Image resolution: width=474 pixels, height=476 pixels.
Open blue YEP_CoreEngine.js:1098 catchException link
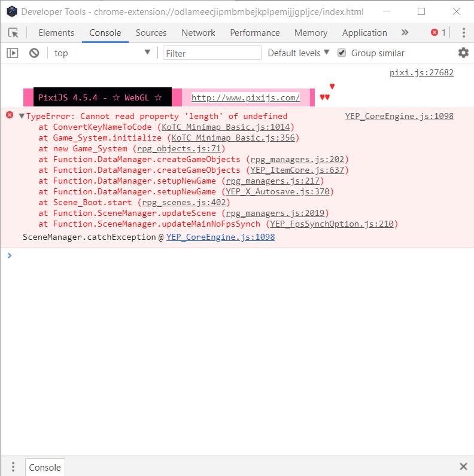tap(220, 237)
